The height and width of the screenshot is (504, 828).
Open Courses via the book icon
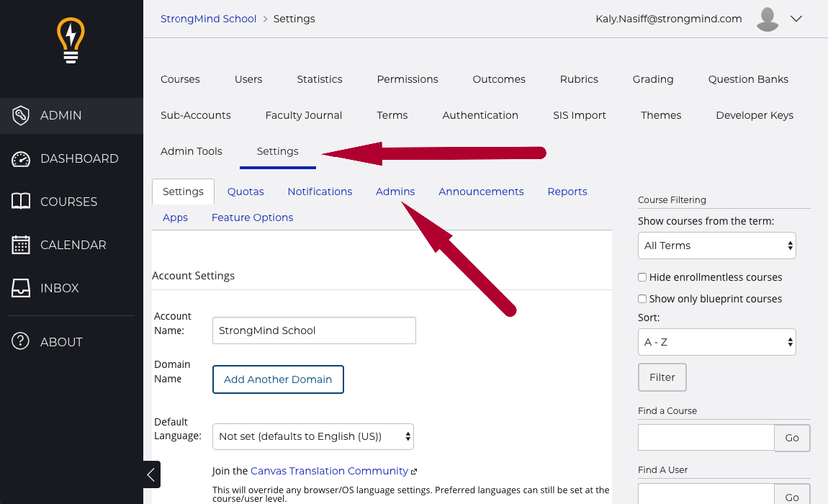(x=21, y=202)
